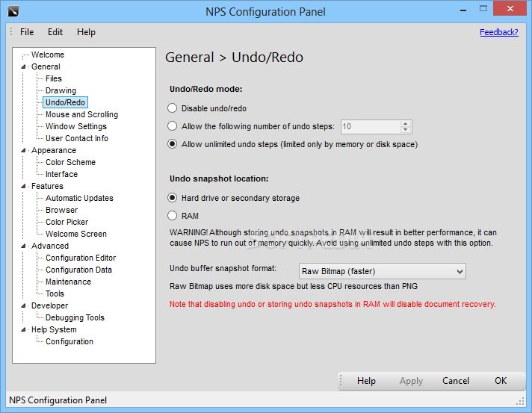532x413 pixels.
Task: Select Appearance tree label
Action: click(54, 150)
